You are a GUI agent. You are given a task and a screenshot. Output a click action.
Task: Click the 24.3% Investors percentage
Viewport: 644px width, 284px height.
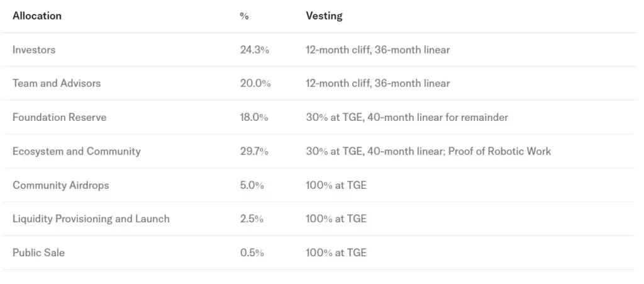[254, 49]
